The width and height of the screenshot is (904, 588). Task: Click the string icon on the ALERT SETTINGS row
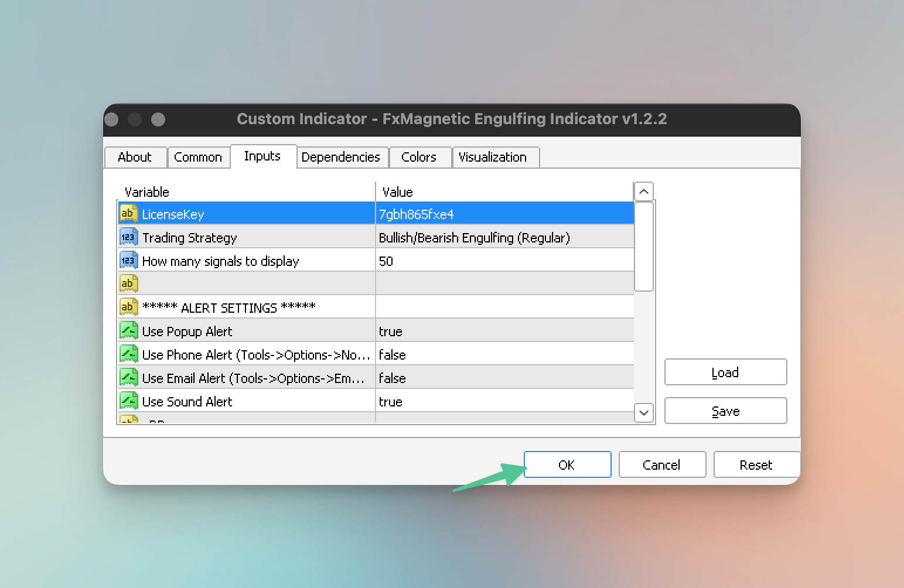pos(129,307)
